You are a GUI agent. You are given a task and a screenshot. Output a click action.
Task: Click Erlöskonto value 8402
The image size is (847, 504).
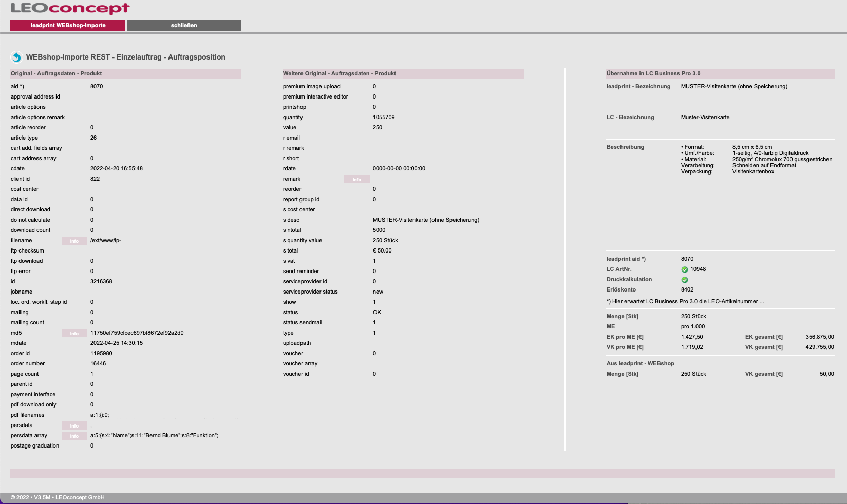pyautogui.click(x=687, y=289)
